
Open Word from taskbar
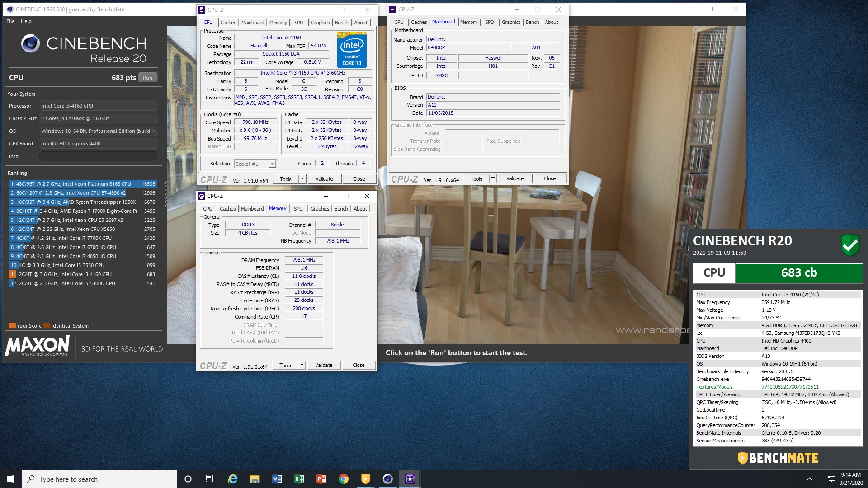[x=277, y=479]
